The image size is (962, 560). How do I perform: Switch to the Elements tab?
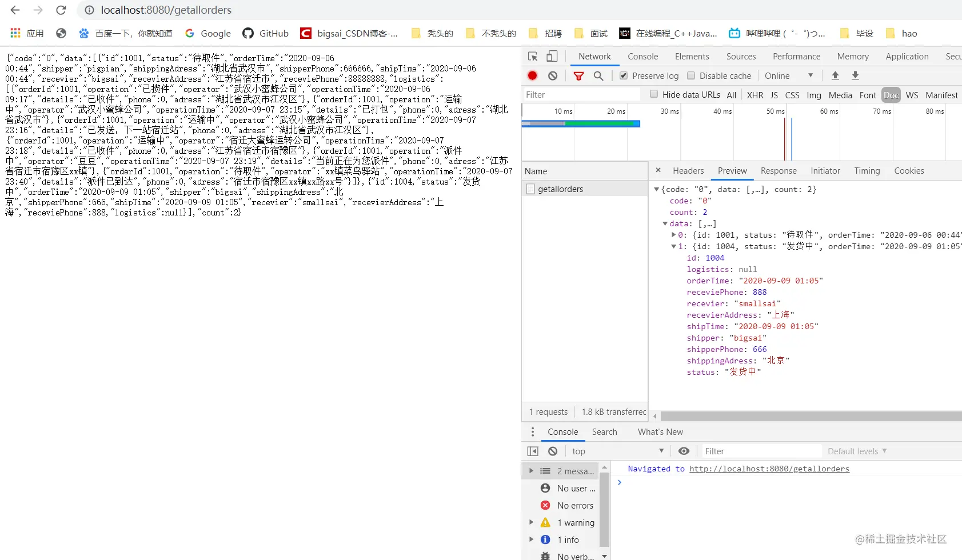pos(692,56)
